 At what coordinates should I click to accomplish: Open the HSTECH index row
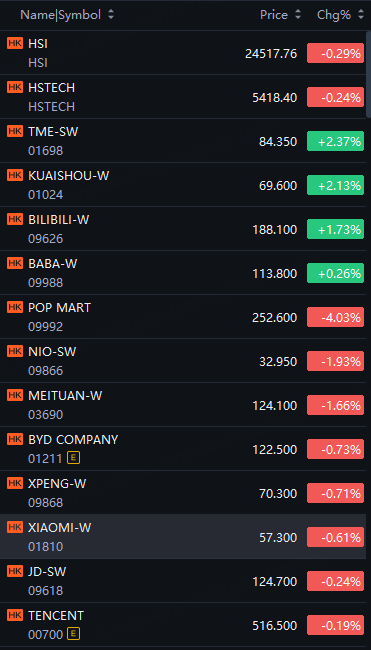pos(183,97)
